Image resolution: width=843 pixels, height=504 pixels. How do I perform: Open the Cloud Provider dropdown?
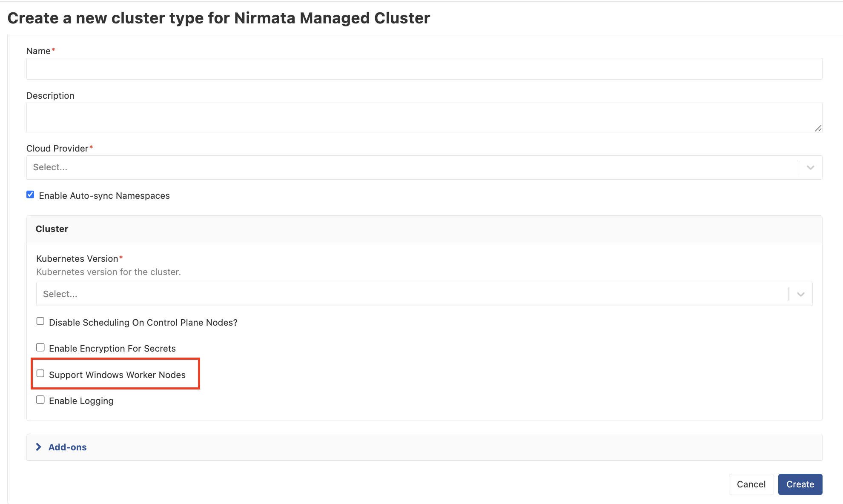424,167
